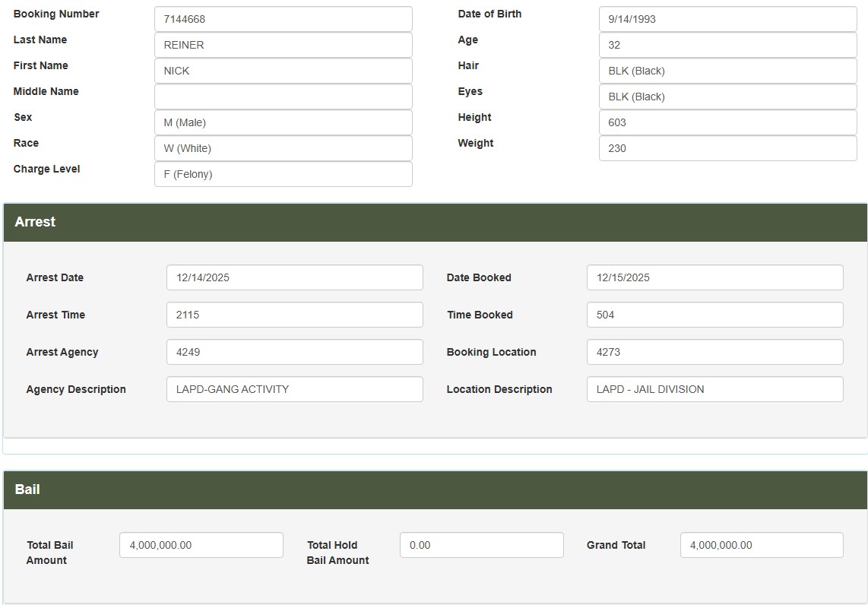The image size is (868, 605).
Task: Click the Total Bail Amount field
Action: 201,545
